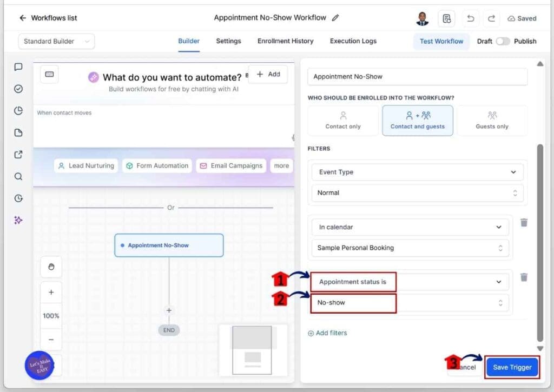
Task: Click 100% zoom level indicator
Action: pos(51,316)
